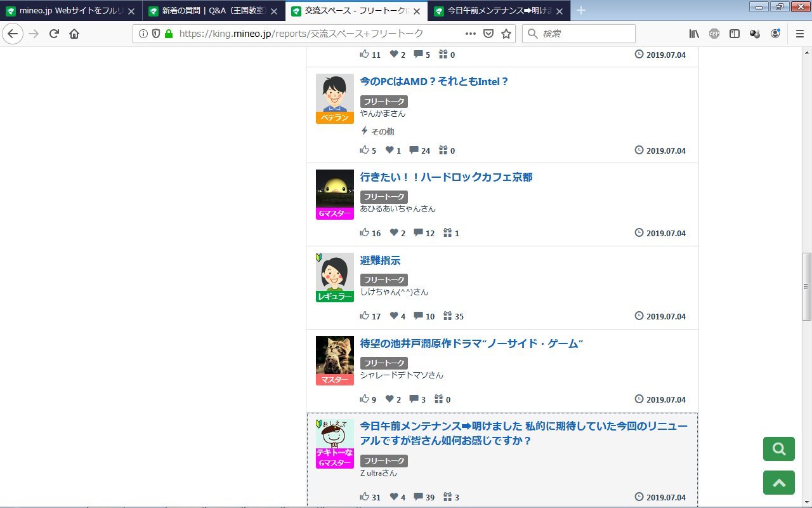Viewport: 812px width, 508px height.
Task: Open the Library icon in toolbar
Action: coord(694,34)
